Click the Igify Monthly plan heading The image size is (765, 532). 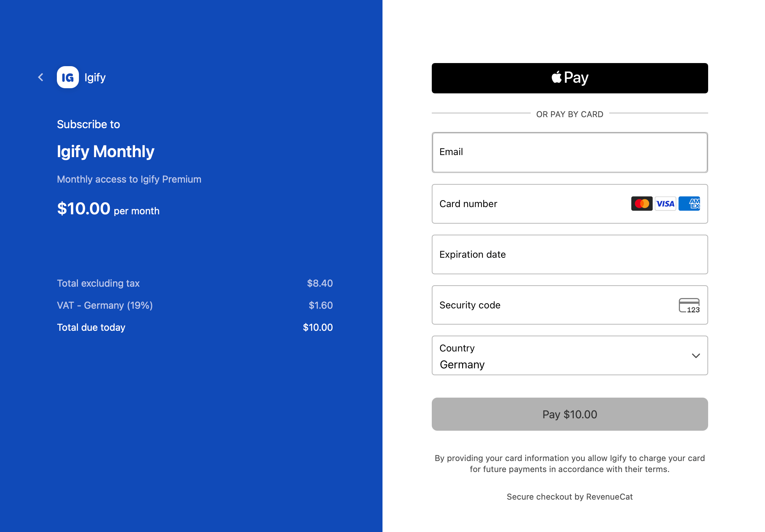(x=105, y=152)
